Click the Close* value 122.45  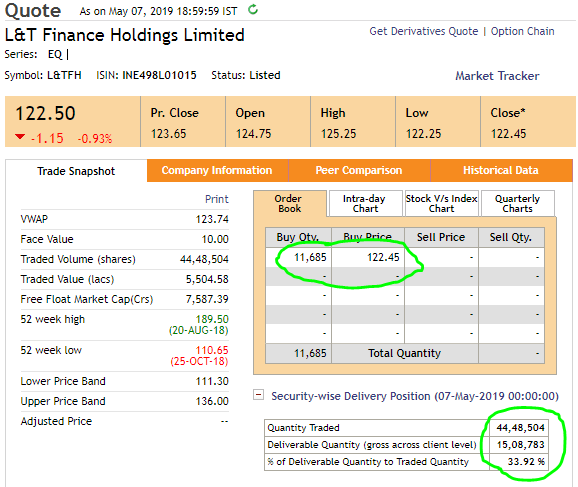click(508, 133)
